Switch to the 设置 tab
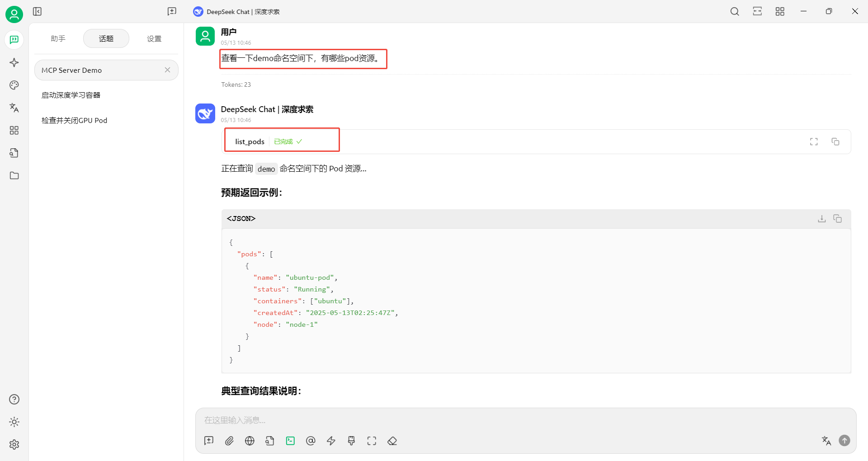Image resolution: width=868 pixels, height=461 pixels. click(x=154, y=39)
